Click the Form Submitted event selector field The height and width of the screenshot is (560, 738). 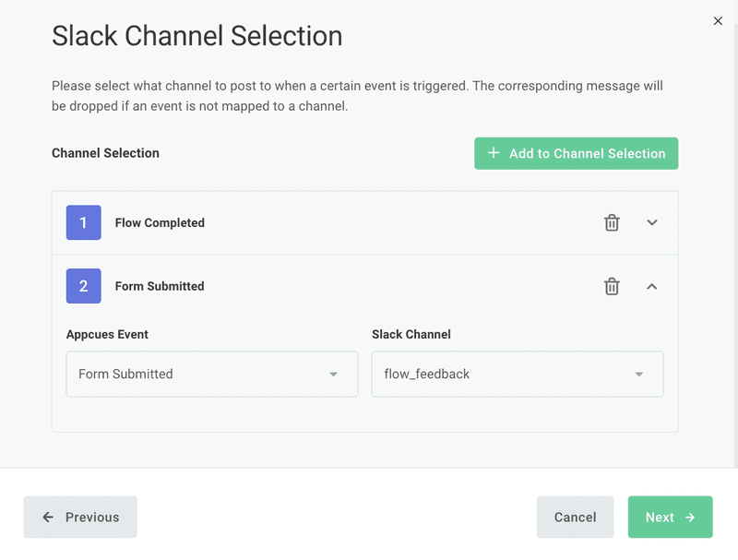coord(211,374)
